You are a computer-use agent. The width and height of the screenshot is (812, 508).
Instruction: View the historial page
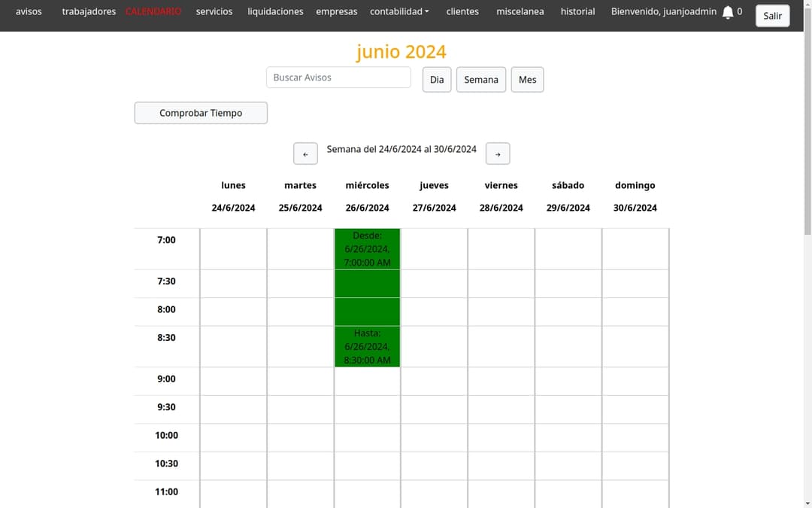[x=577, y=11]
